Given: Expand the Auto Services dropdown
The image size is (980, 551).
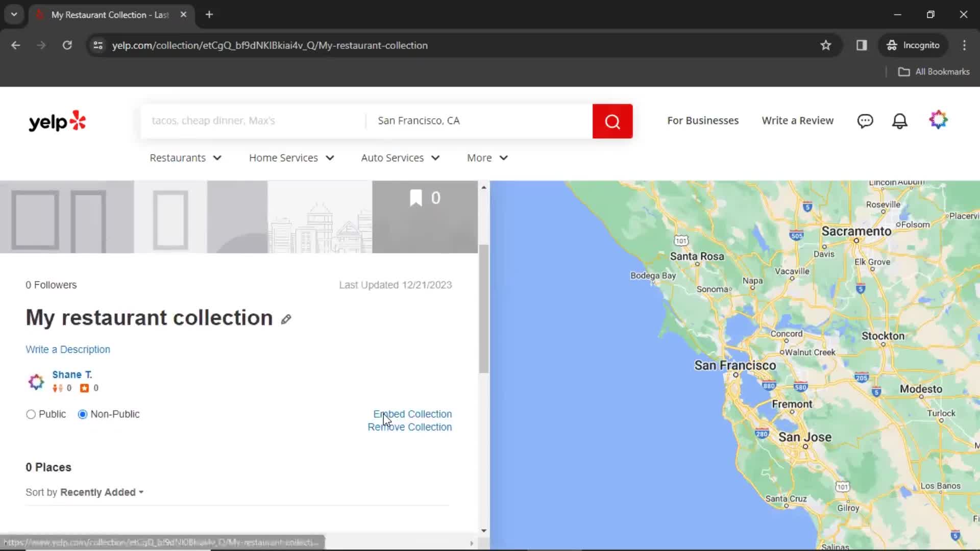Looking at the screenshot, I should pyautogui.click(x=400, y=158).
